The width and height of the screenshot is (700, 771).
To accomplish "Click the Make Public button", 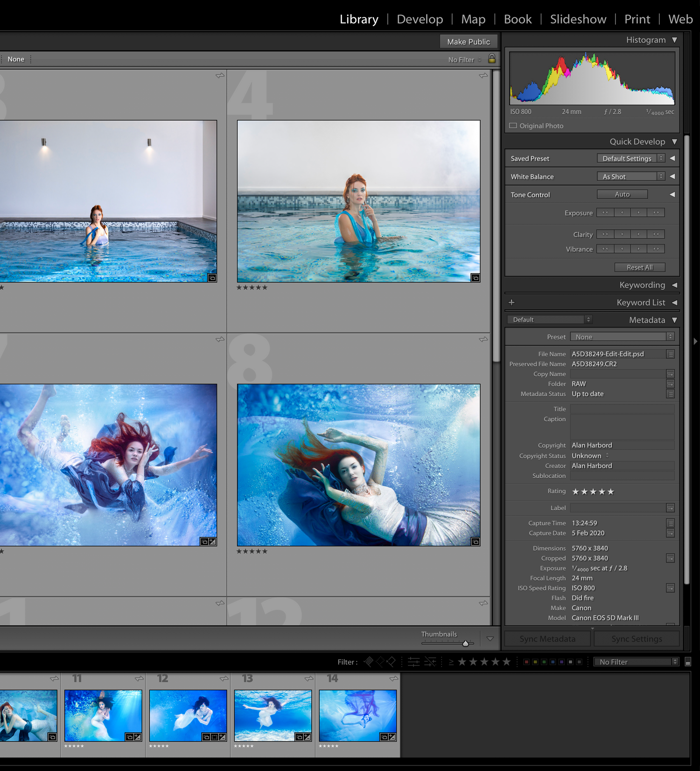I will coord(469,42).
